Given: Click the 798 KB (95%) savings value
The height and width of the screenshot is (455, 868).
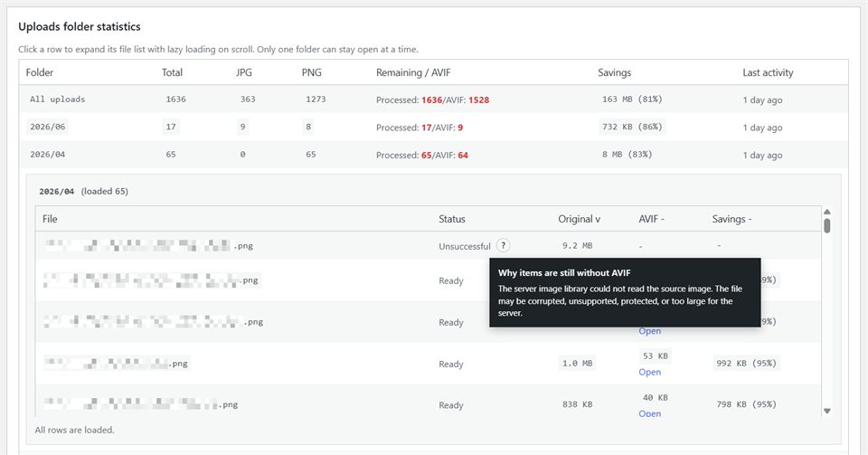Looking at the screenshot, I should pyautogui.click(x=746, y=404).
